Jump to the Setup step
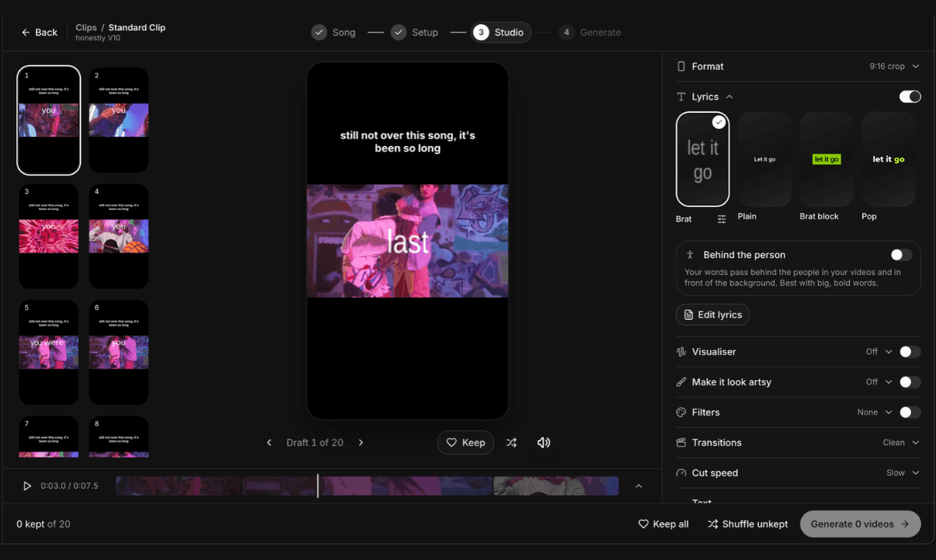936x560 pixels. pos(415,32)
